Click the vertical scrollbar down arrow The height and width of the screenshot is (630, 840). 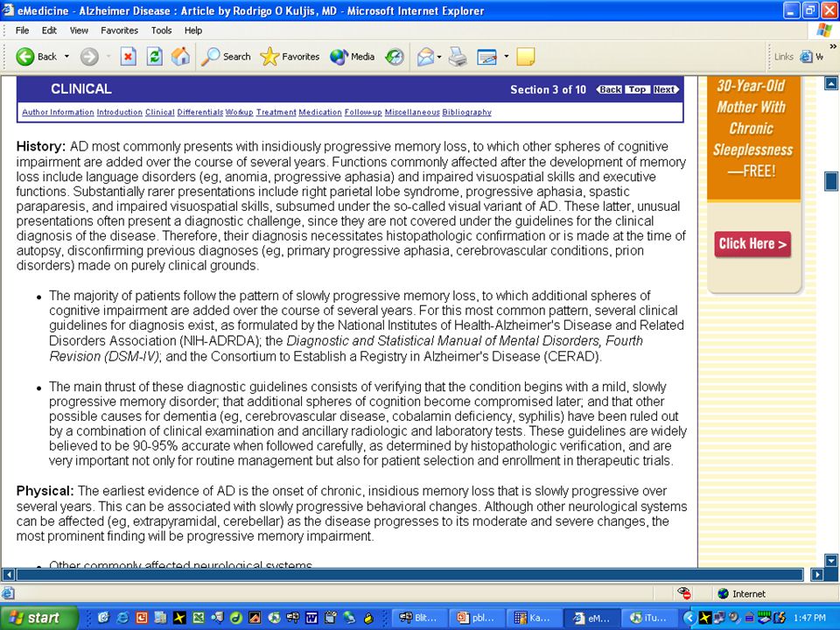pos(831,561)
